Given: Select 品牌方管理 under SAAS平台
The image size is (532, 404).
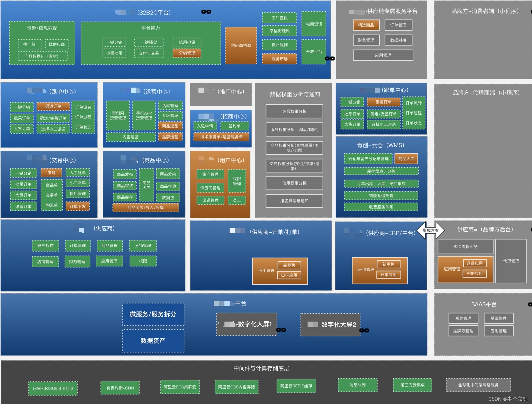Looking at the screenshot, I should point(463,331).
